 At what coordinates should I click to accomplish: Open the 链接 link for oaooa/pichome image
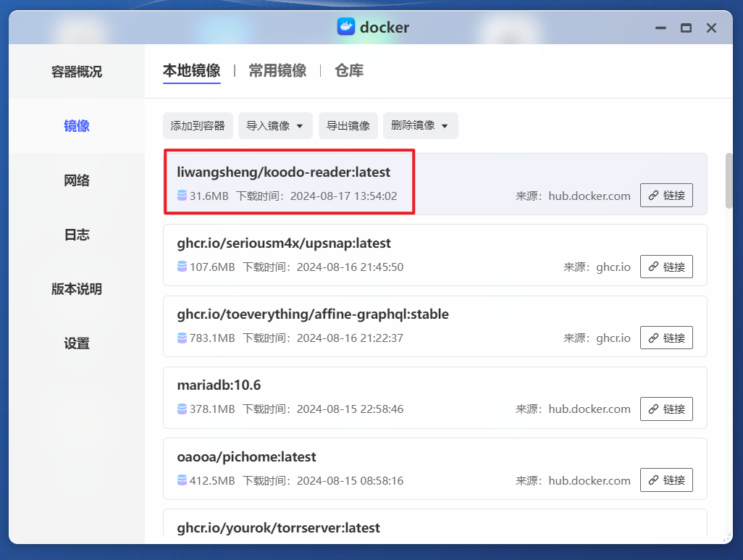(666, 480)
